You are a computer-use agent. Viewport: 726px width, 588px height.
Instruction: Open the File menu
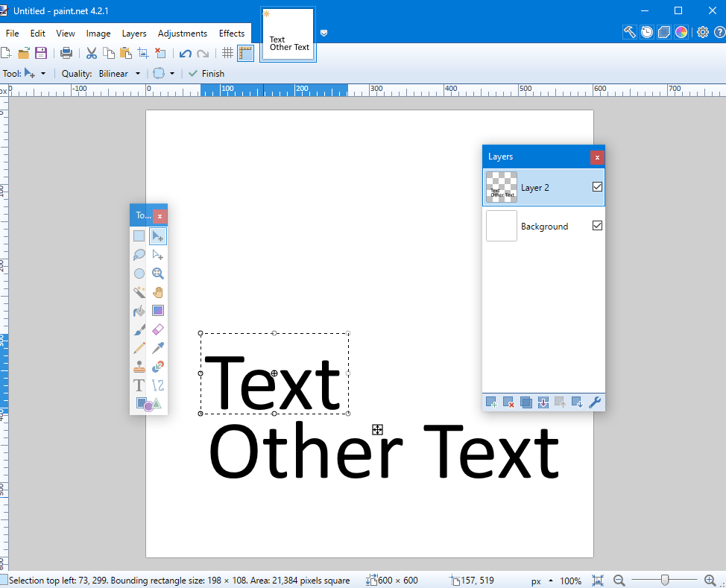pos(13,34)
